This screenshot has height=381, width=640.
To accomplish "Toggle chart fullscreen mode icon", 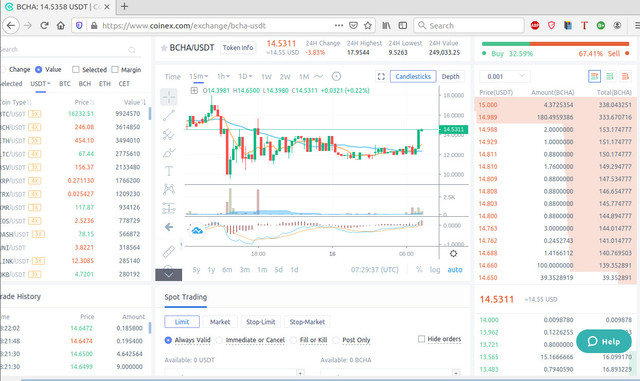I will coord(381,76).
